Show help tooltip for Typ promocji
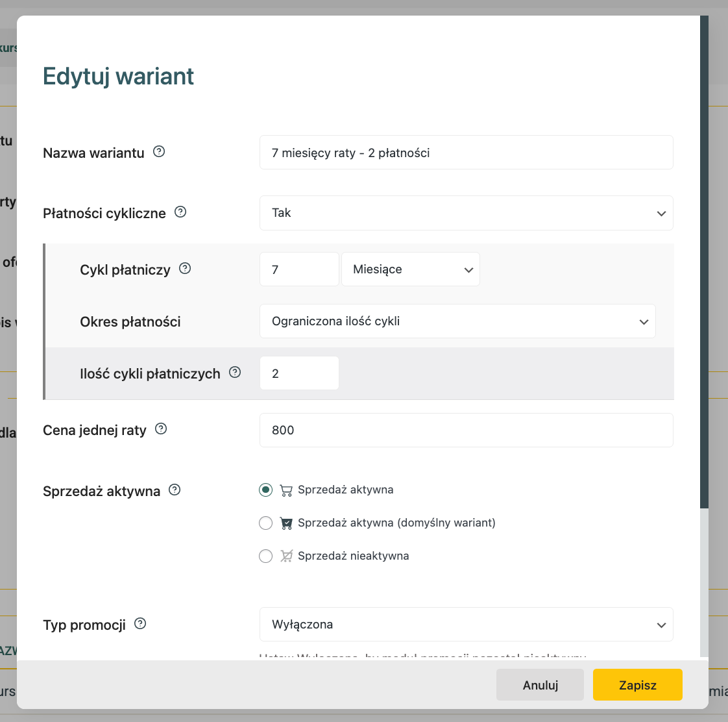This screenshot has height=722, width=728. pyautogui.click(x=140, y=623)
